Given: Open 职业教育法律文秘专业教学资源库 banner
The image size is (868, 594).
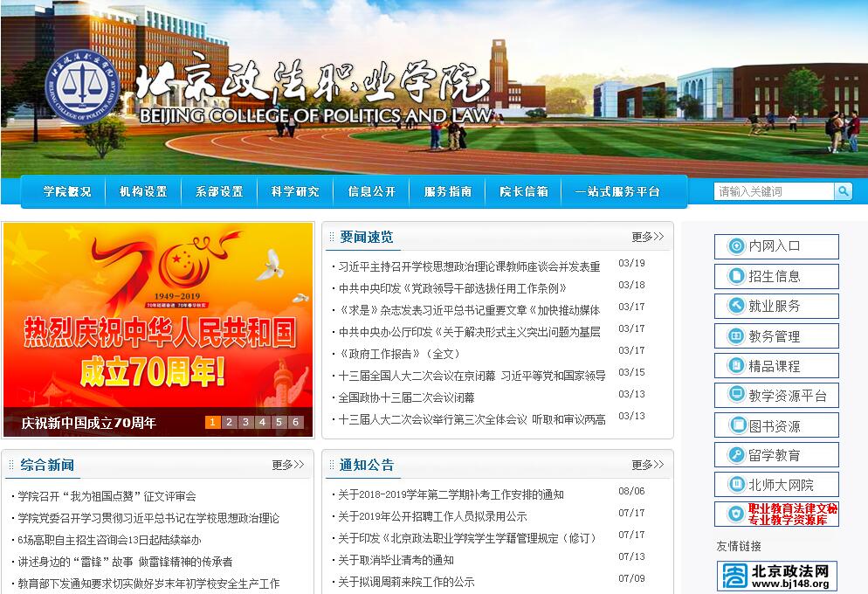Looking at the screenshot, I should pyautogui.click(x=776, y=515).
